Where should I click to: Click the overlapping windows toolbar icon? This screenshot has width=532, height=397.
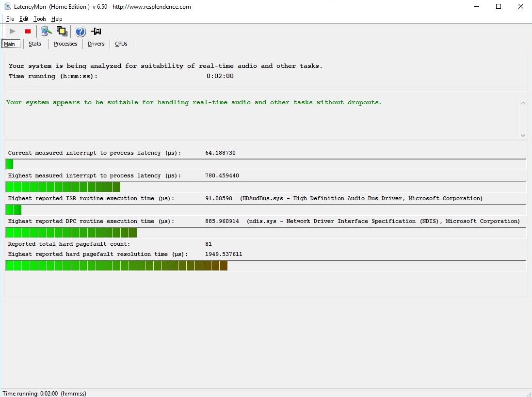62,31
